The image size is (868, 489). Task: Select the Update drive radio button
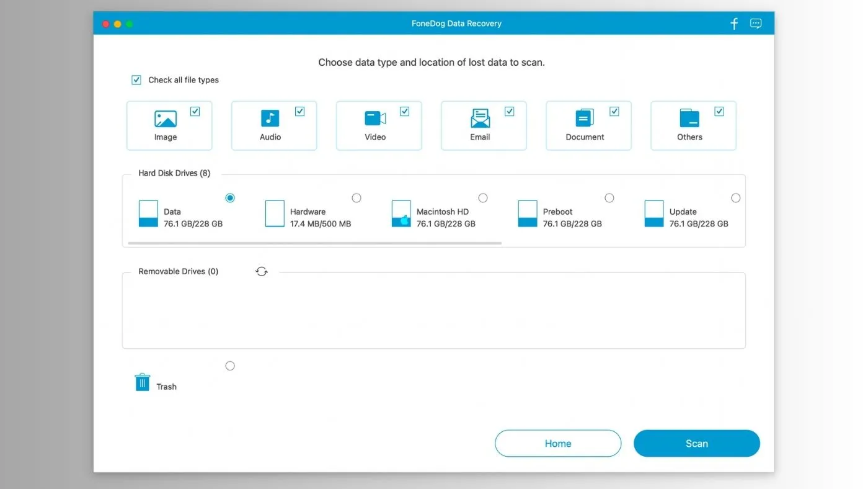pos(736,198)
